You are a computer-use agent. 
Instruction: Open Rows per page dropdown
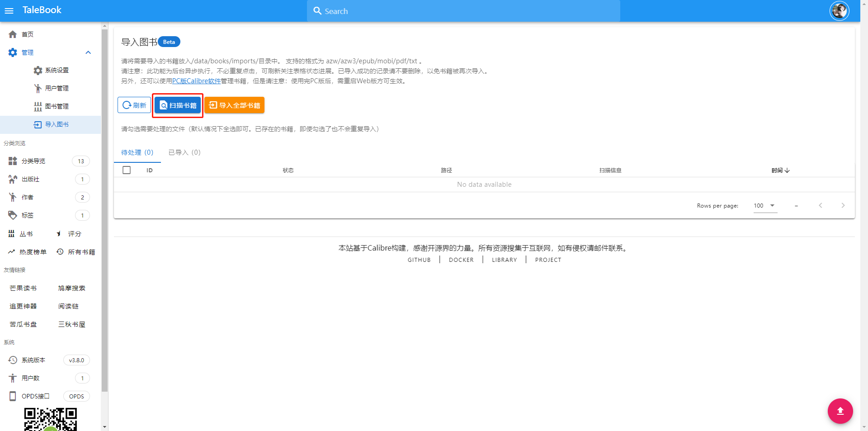(x=765, y=206)
